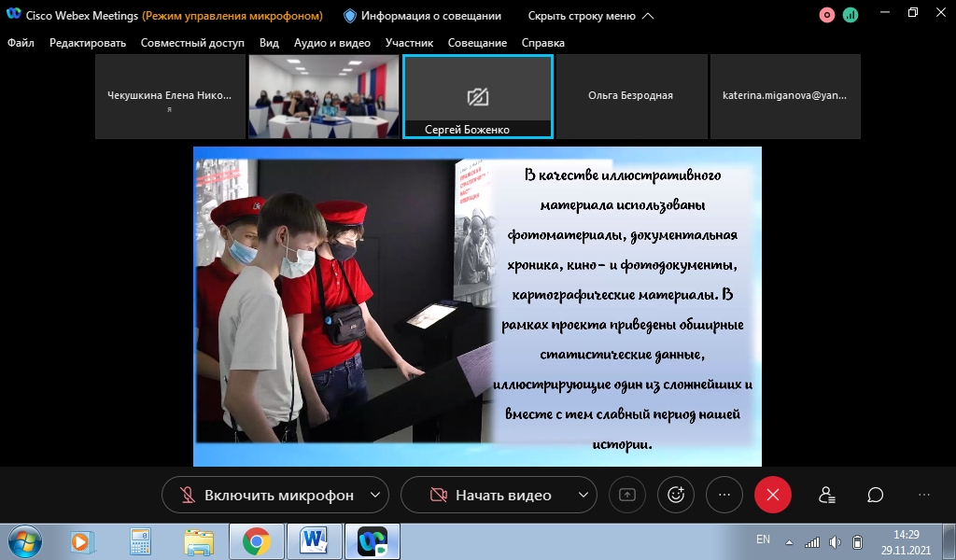The height and width of the screenshot is (560, 956).
Task: Open the chat panel icon
Action: (875, 495)
